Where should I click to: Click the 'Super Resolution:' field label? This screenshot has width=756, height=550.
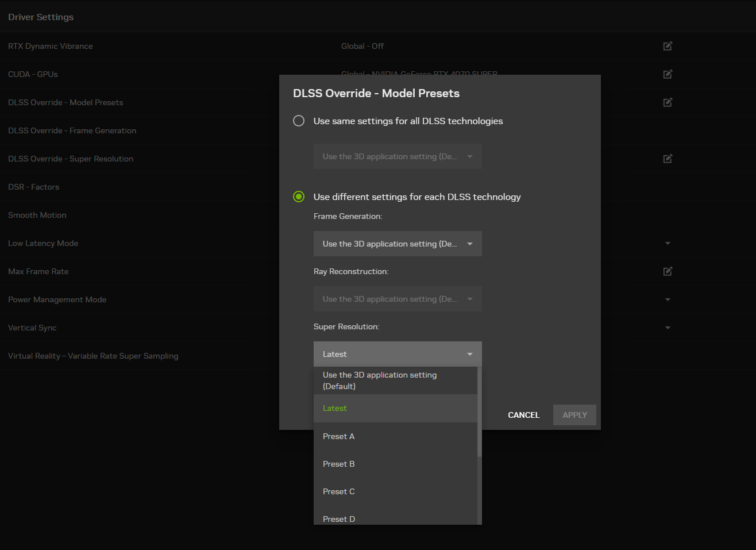pyautogui.click(x=346, y=326)
